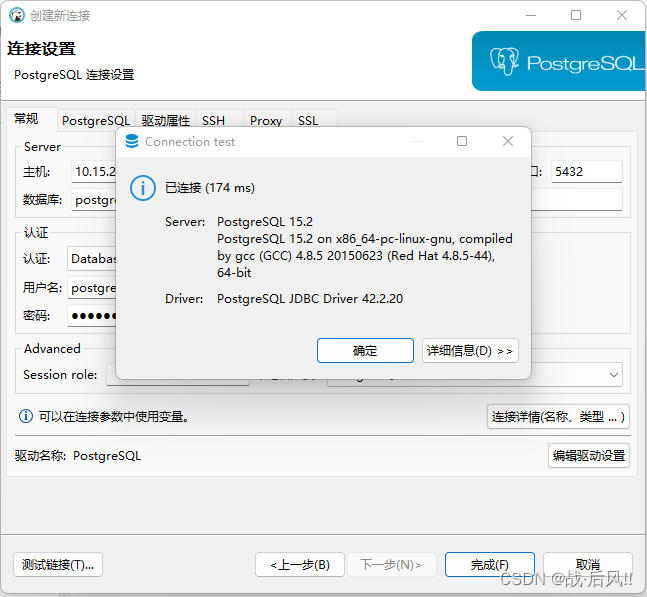The height and width of the screenshot is (597, 647).
Task: Click the port field showing 5432
Action: tap(587, 171)
